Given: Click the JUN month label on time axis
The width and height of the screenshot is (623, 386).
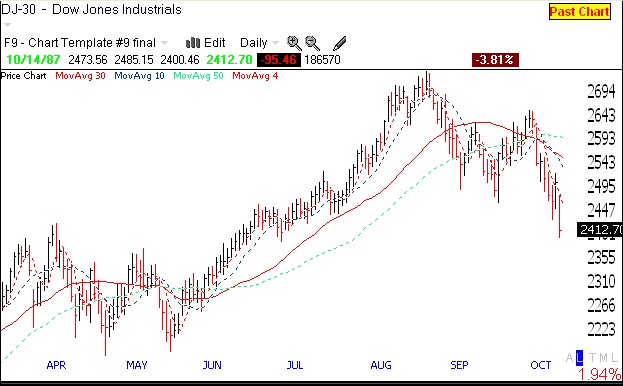Looking at the screenshot, I should pyautogui.click(x=212, y=365).
